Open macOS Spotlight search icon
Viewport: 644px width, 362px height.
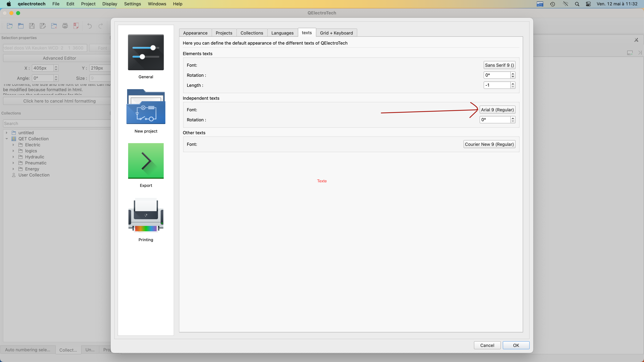click(x=577, y=4)
